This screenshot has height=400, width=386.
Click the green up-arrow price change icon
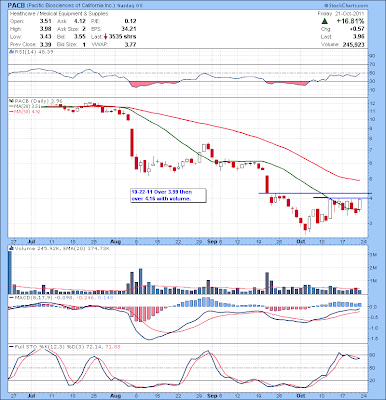pyautogui.click(x=324, y=21)
